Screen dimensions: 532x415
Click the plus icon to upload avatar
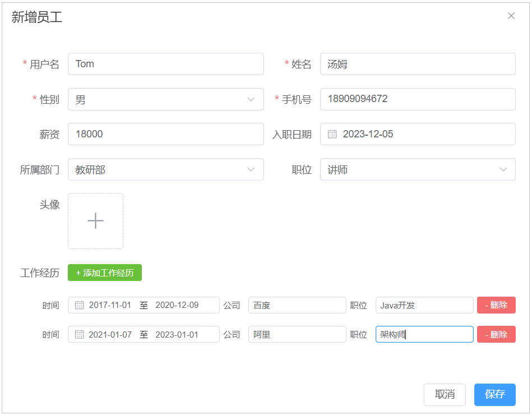click(x=95, y=221)
